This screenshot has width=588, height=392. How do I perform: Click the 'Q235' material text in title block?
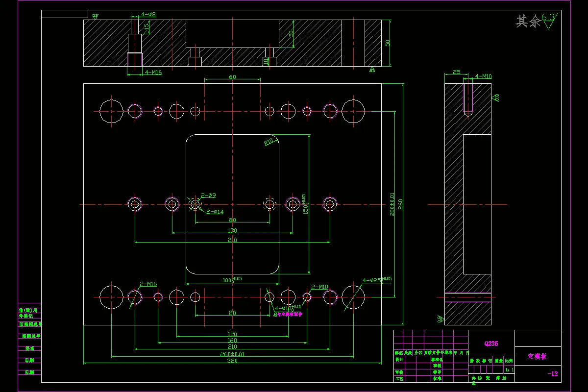click(x=491, y=343)
